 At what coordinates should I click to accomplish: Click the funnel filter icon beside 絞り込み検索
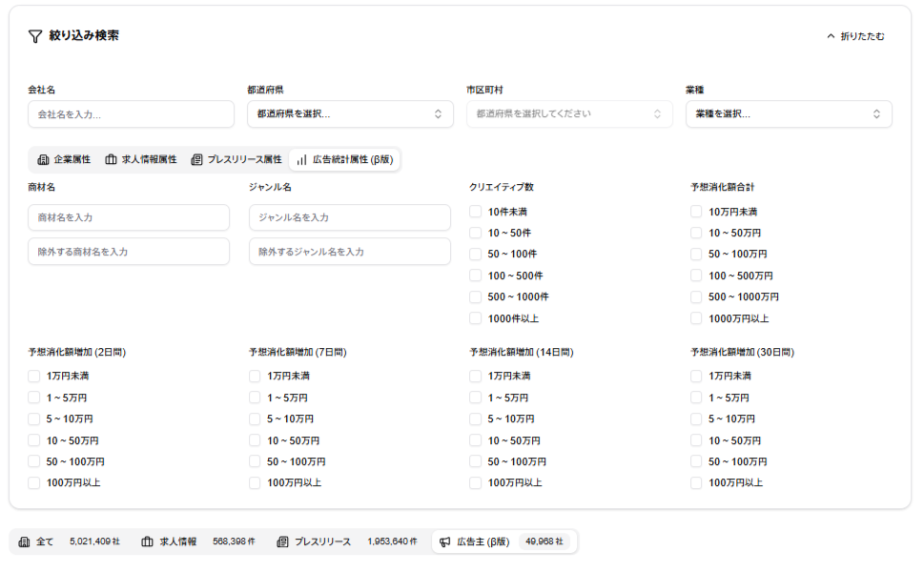click(x=34, y=36)
